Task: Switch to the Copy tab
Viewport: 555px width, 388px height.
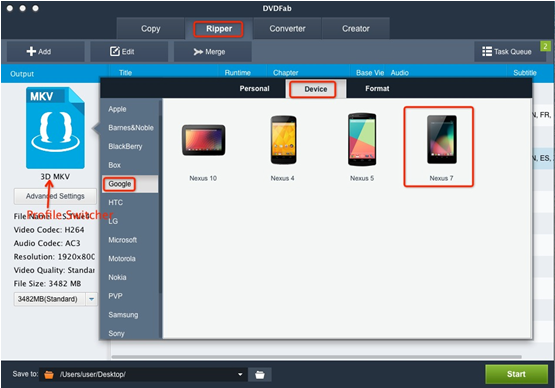Action: pos(150,29)
